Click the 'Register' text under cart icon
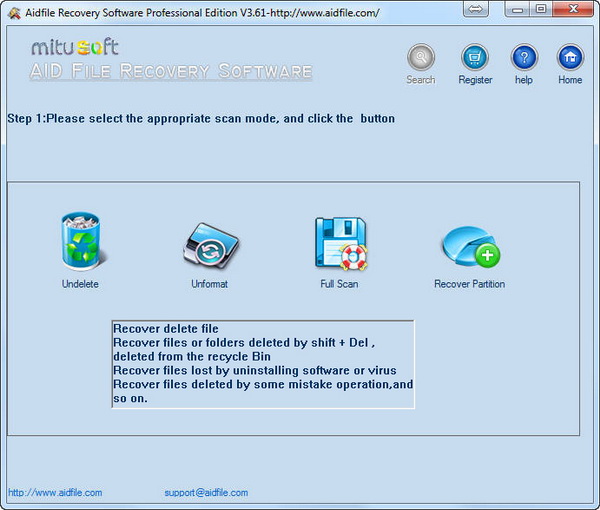The image size is (600, 510). pyautogui.click(x=475, y=80)
